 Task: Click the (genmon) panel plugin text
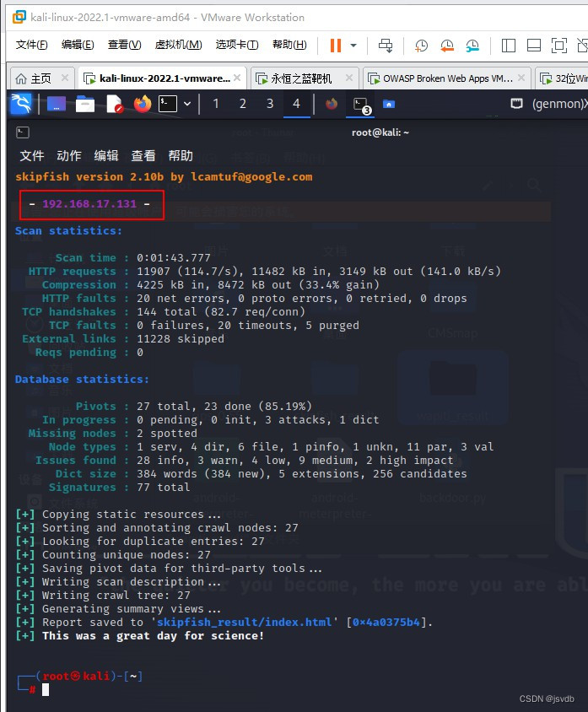pyautogui.click(x=559, y=104)
